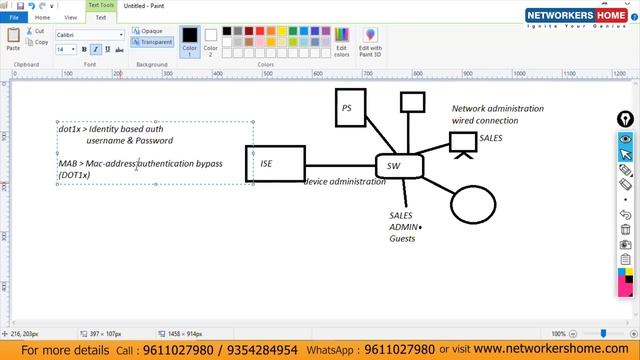Open the CMYK color palette on side toolbar
The width and height of the screenshot is (640, 360).
625,282
